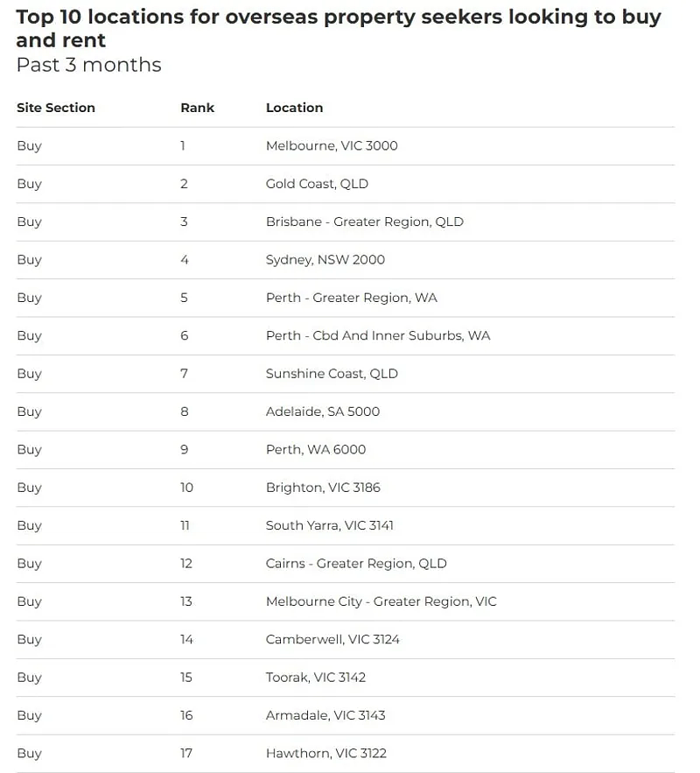The width and height of the screenshot is (700, 773).
Task: Select South Yarra, VIC 3141
Action: 330,525
